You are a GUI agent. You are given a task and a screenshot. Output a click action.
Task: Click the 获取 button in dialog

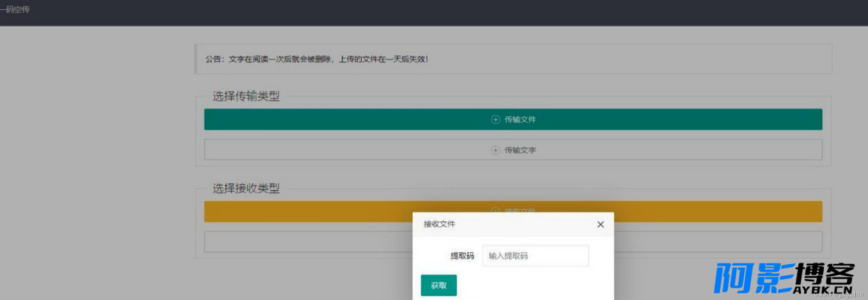pos(438,285)
